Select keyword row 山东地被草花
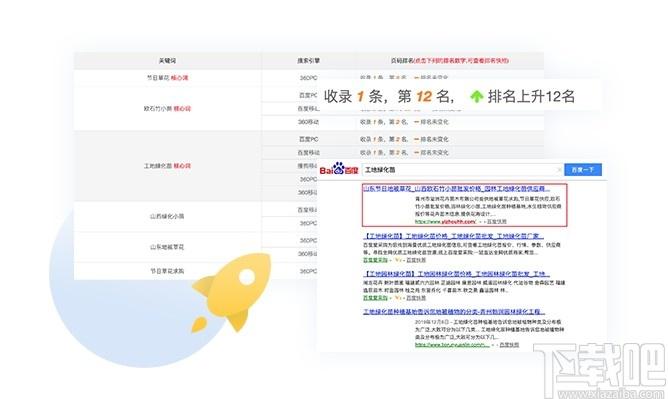 pos(167,247)
